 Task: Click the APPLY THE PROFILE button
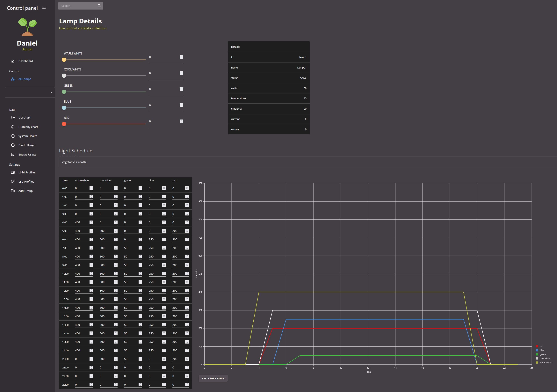coord(213,378)
